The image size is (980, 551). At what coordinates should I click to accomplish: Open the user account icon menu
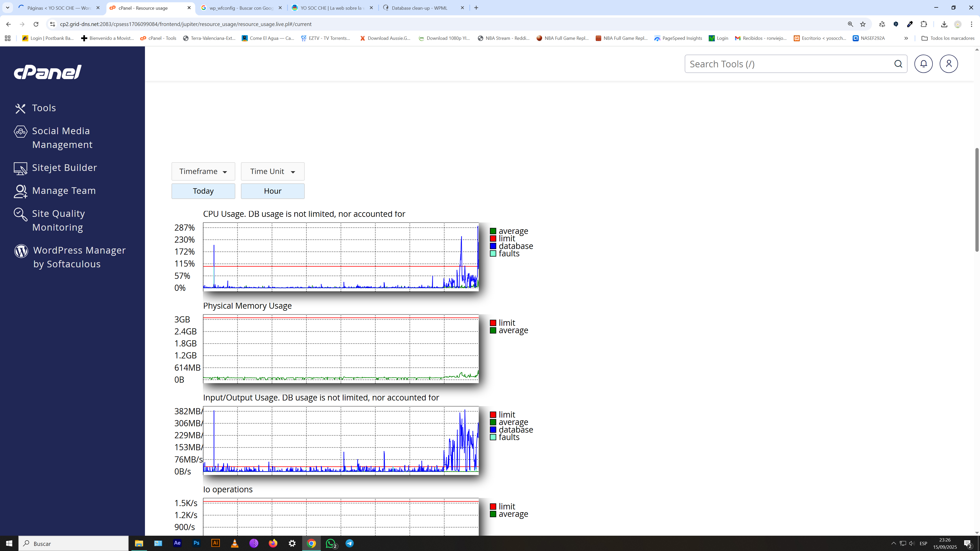(x=948, y=64)
